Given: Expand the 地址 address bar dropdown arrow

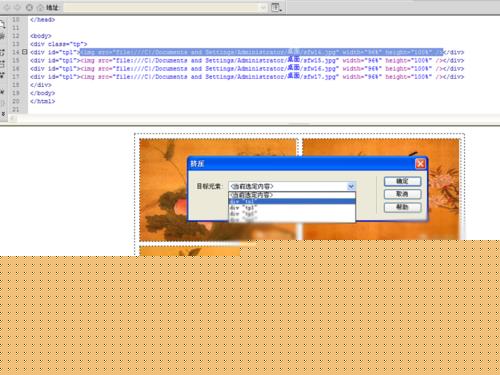Looking at the screenshot, I should pos(263,7).
